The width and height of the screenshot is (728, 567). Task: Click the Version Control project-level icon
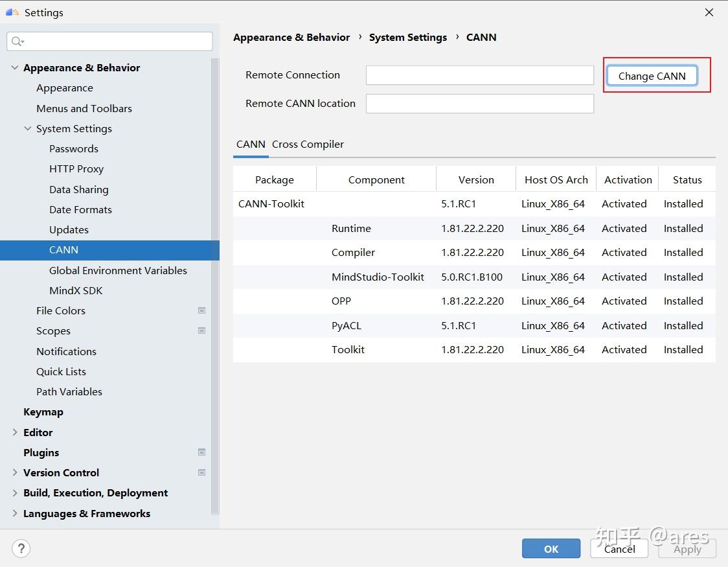click(201, 472)
